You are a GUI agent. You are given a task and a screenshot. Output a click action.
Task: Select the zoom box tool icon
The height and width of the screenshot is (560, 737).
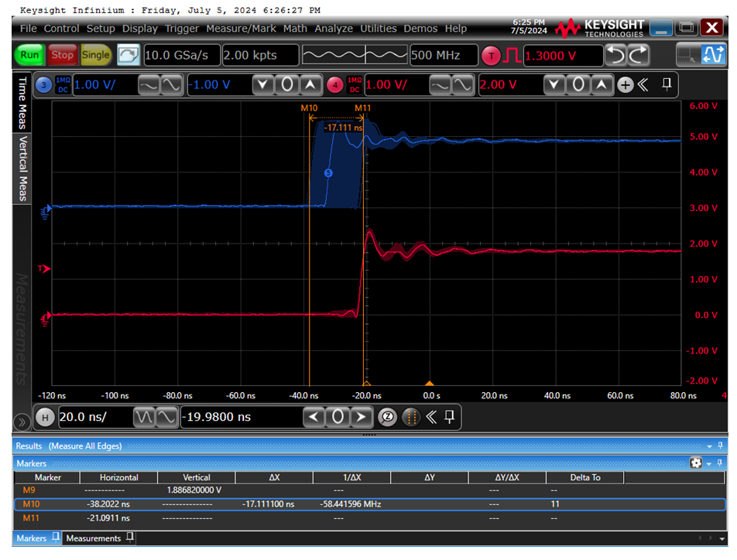(x=687, y=55)
